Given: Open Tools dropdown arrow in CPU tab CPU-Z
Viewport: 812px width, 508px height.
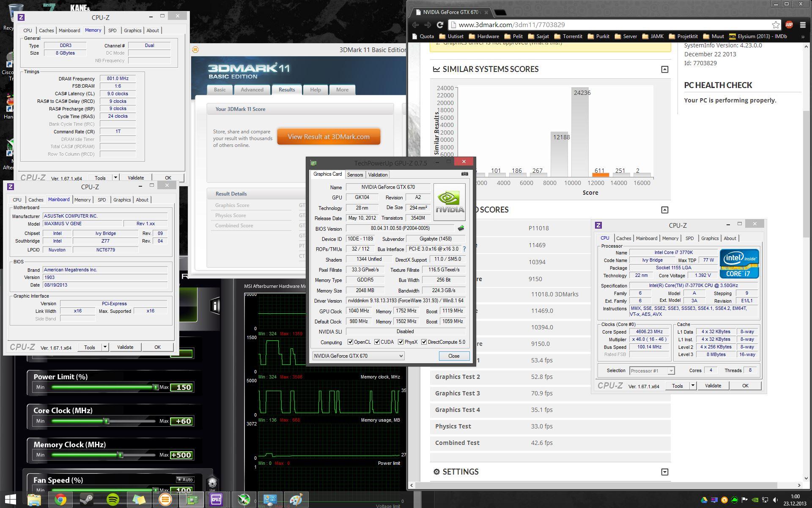Looking at the screenshot, I should click(x=693, y=386).
